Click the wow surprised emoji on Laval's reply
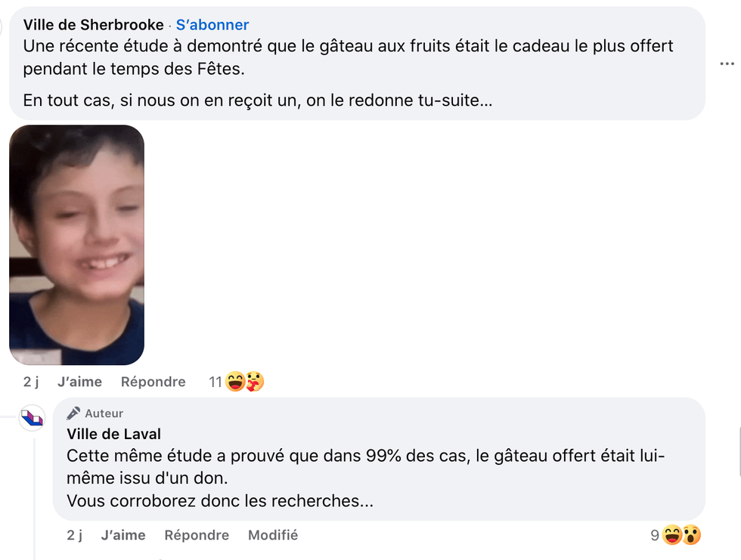The width and height of the screenshot is (741, 560). point(691,536)
